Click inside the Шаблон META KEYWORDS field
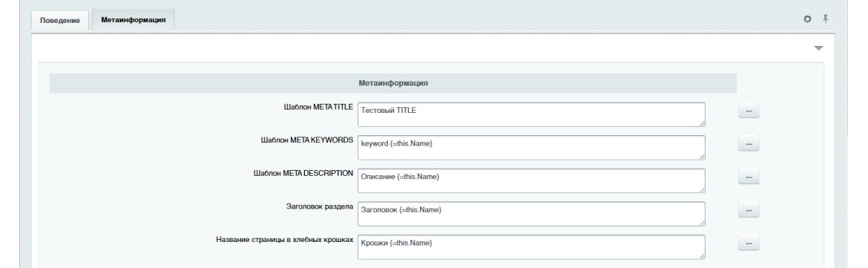This screenshot has width=868, height=268. pos(531,148)
